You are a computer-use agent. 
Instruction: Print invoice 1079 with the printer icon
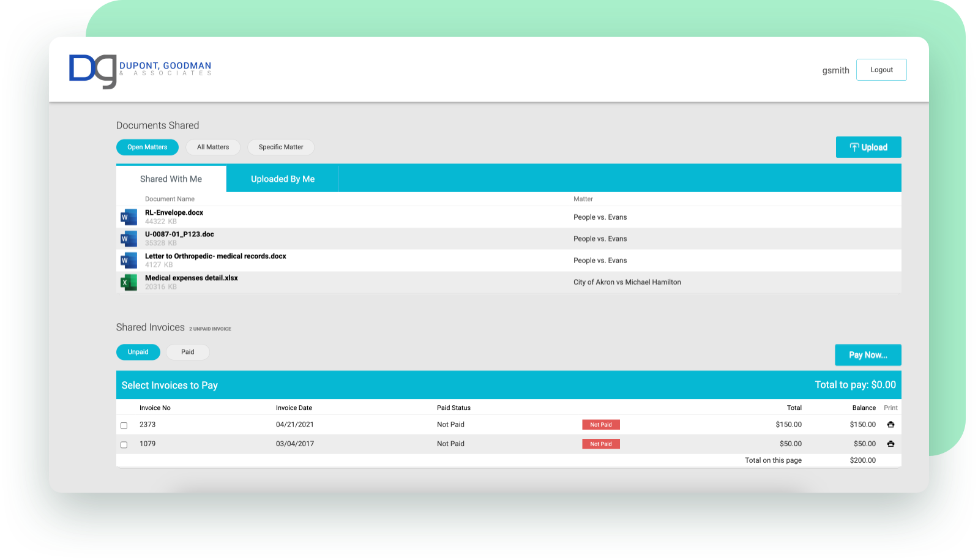(890, 444)
